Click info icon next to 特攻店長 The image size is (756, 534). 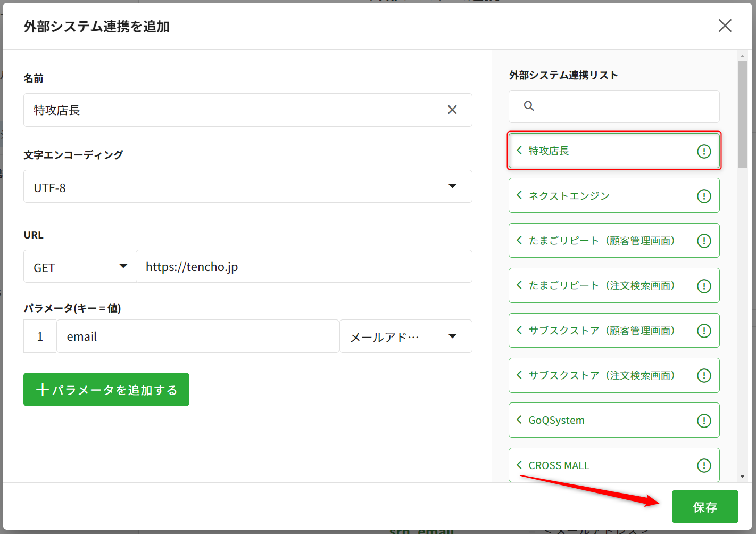704,151
